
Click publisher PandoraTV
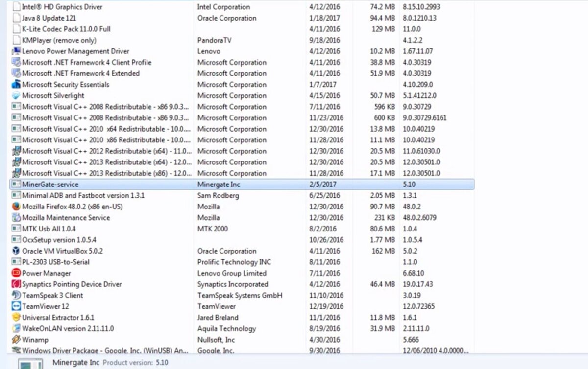[214, 40]
